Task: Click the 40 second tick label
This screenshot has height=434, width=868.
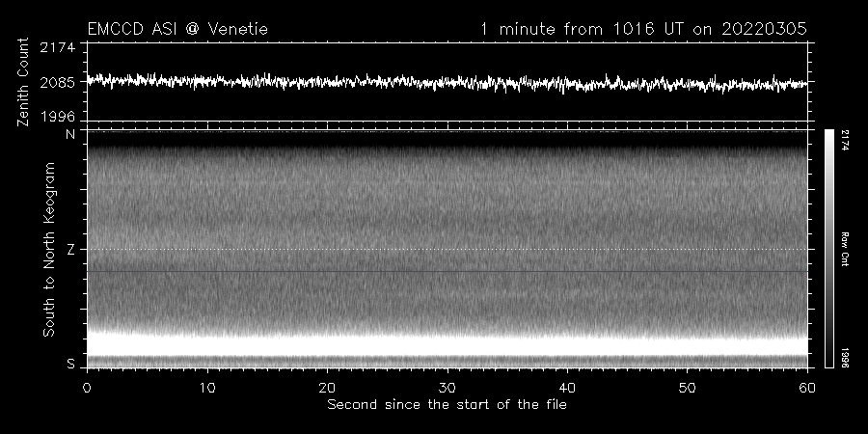Action: pos(567,388)
